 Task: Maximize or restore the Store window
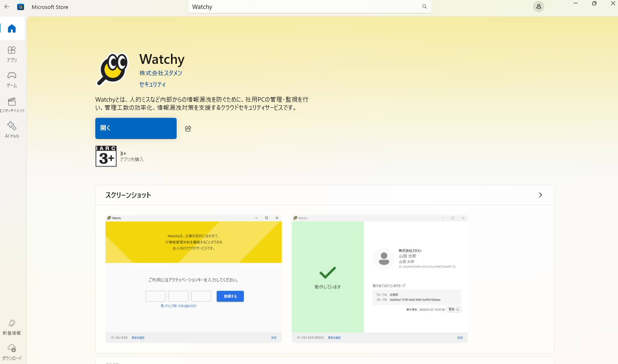(594, 4)
